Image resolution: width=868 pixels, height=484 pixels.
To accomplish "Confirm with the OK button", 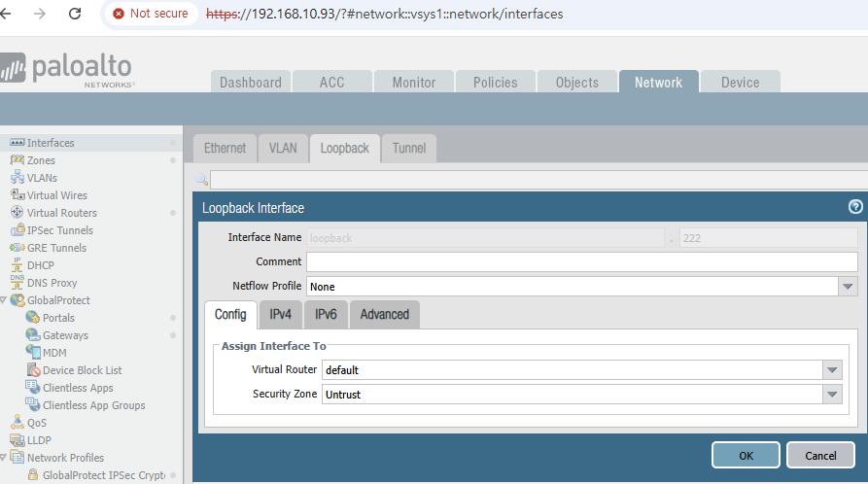I will click(746, 455).
